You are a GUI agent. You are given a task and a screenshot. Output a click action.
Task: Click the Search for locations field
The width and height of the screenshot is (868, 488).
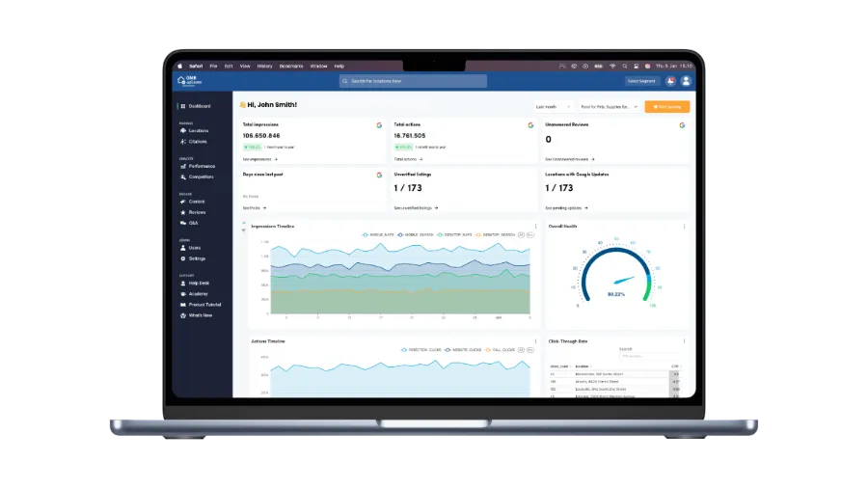[413, 81]
